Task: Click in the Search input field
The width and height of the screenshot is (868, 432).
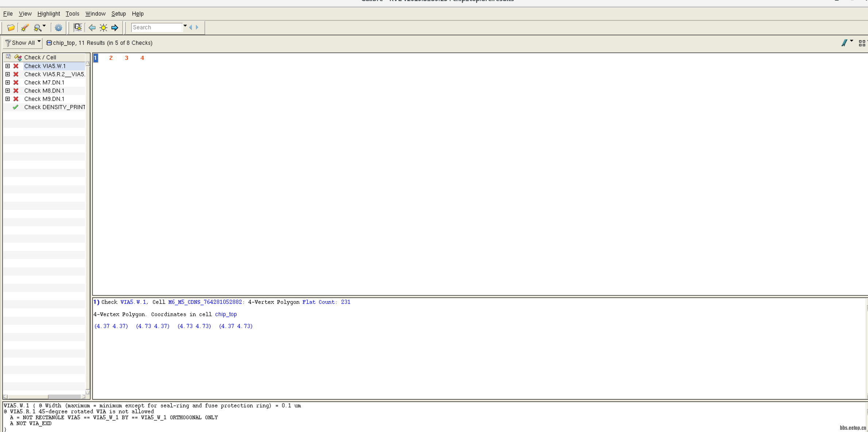Action: 157,27
